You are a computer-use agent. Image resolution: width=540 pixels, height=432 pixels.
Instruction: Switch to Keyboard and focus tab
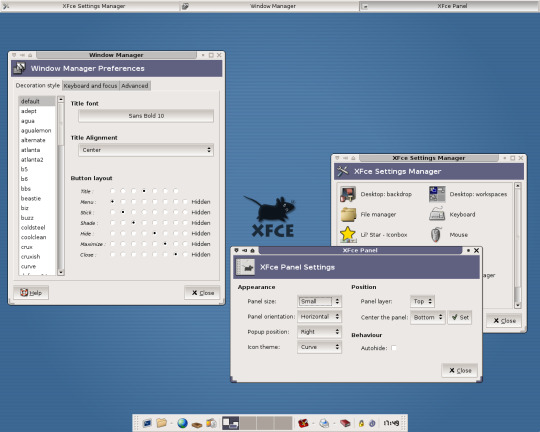[90, 85]
